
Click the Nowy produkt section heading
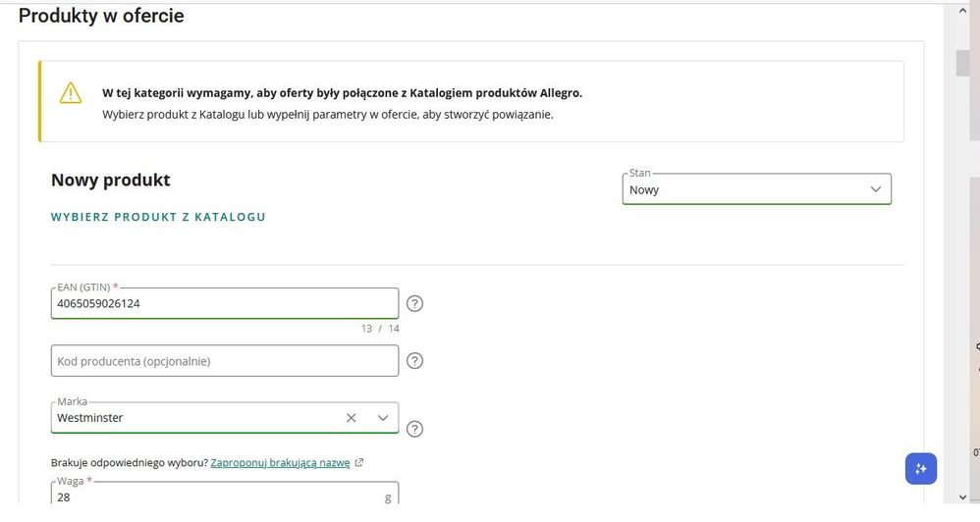[110, 181]
